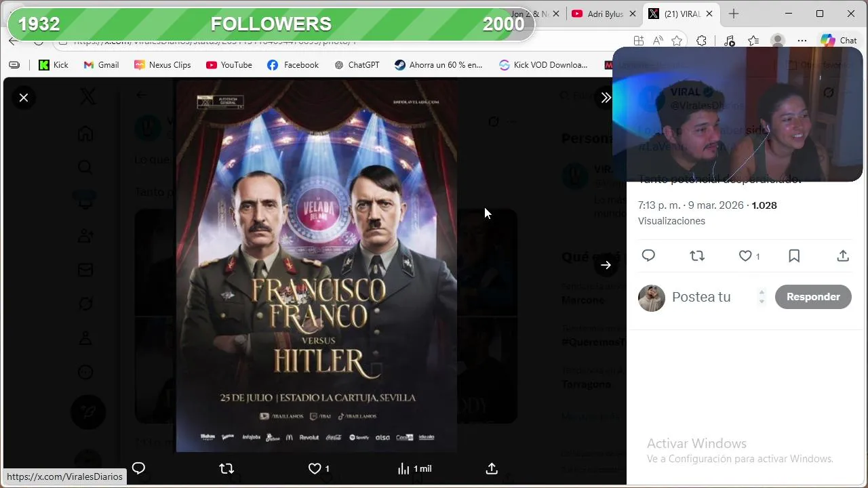This screenshot has height=488, width=868.
Task: Open the YouTube bookmark
Action: click(229, 65)
